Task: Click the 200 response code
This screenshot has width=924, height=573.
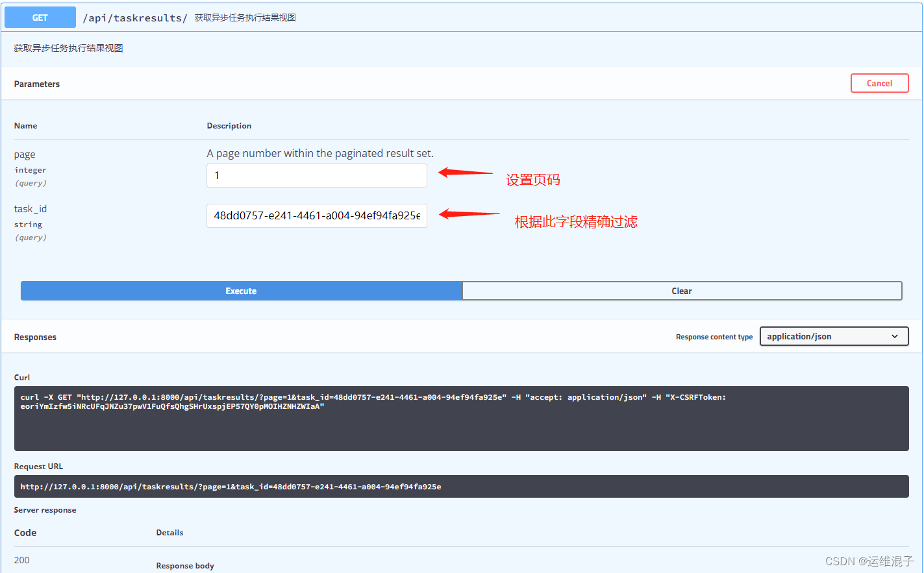Action: pyautogui.click(x=21, y=560)
